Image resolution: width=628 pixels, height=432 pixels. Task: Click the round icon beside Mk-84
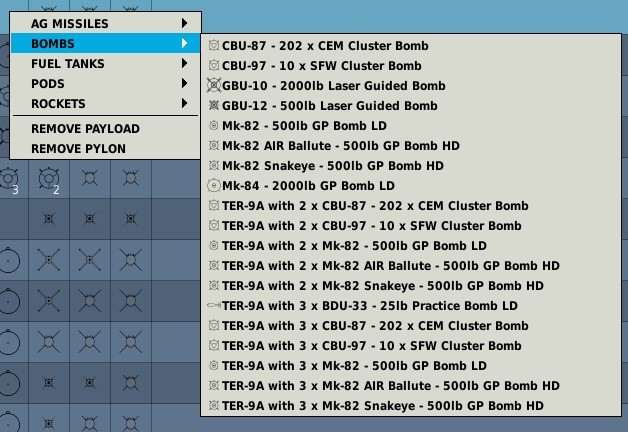click(214, 185)
